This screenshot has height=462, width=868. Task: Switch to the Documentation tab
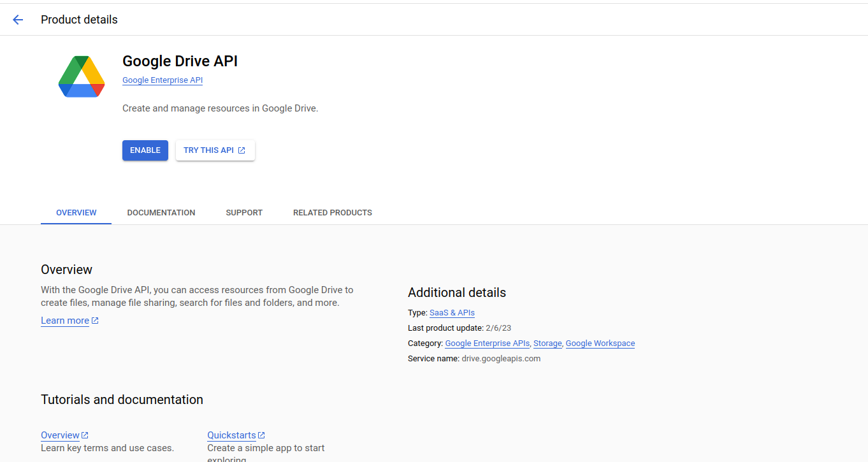pos(161,213)
